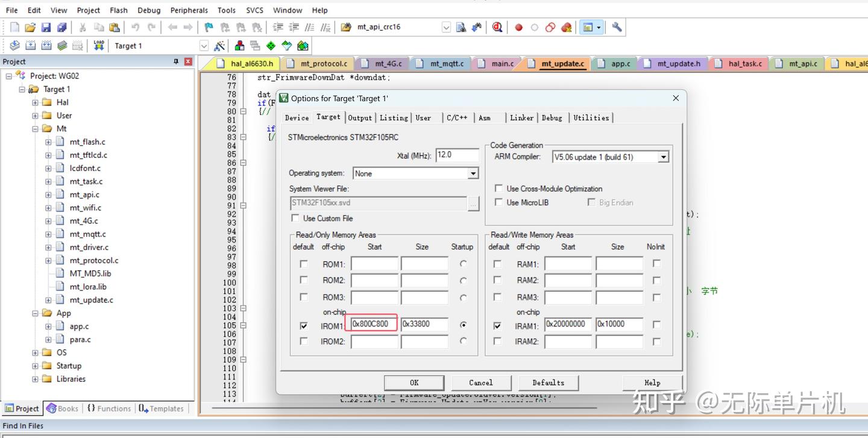Open the Operating system dropdown

pyautogui.click(x=472, y=173)
